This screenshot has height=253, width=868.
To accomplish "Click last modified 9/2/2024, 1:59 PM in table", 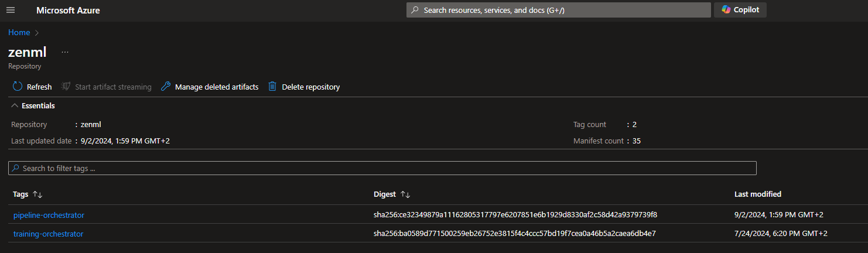I will point(779,215).
